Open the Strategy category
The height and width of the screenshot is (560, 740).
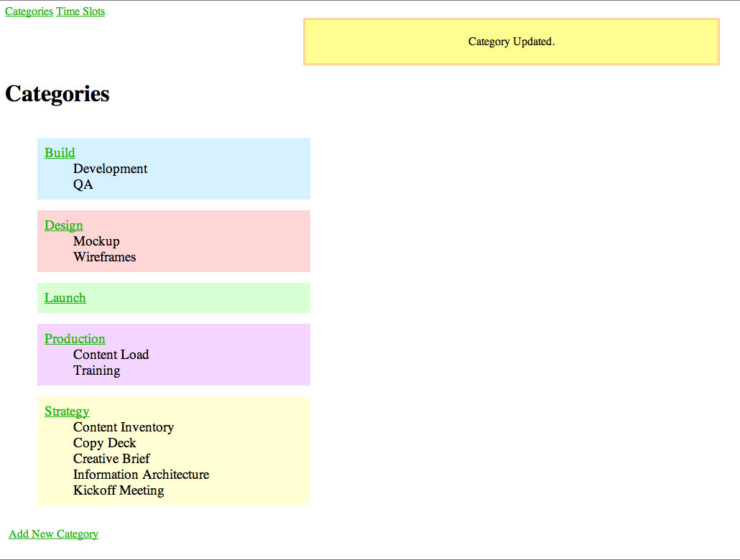coord(67,411)
